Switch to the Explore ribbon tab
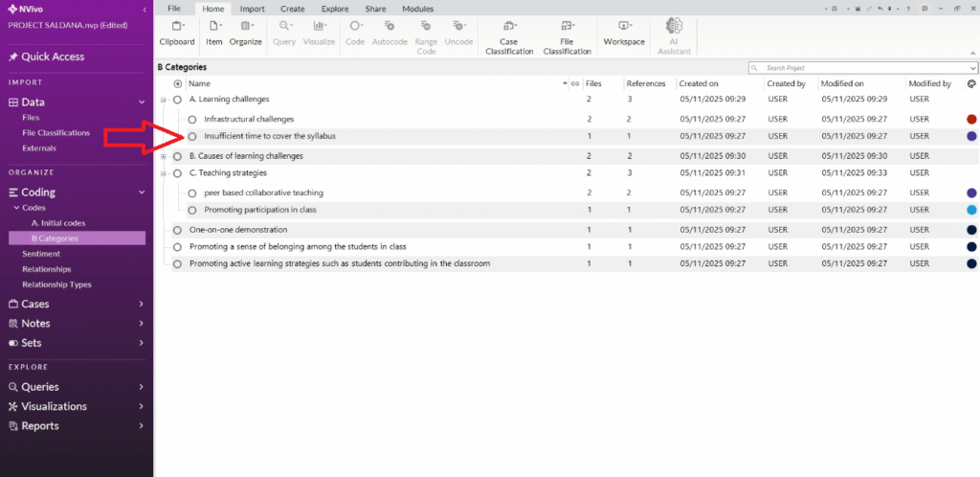The height and width of the screenshot is (477, 980). (335, 9)
